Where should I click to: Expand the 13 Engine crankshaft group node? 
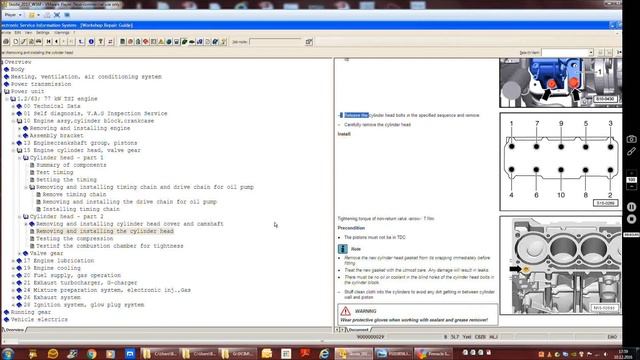tap(13, 143)
